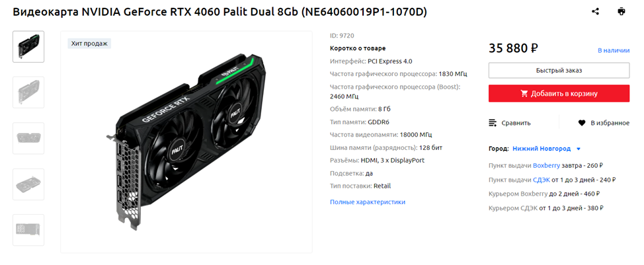Expand the Нижний Новгород city dropdown

point(579,149)
